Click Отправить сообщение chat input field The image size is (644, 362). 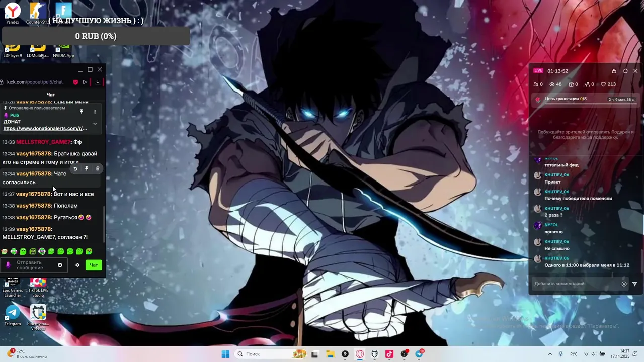[34, 265]
